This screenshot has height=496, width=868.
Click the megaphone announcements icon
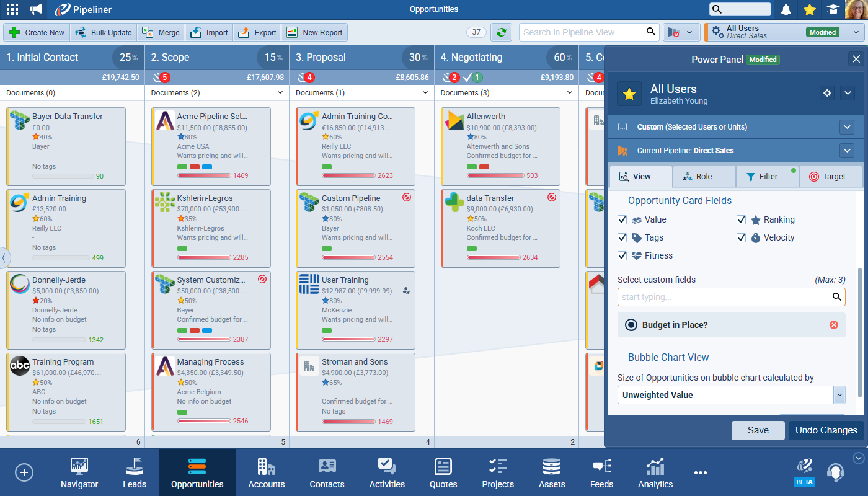pos(36,9)
